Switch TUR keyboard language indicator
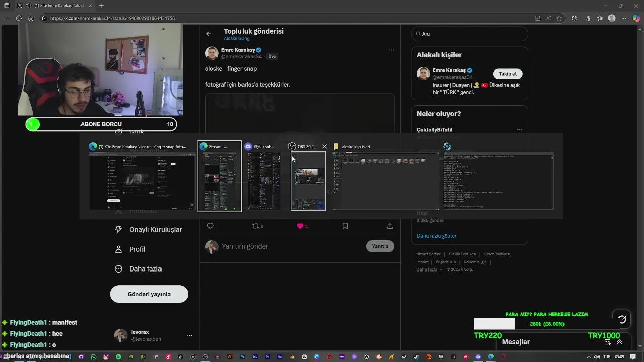This screenshot has width=644, height=362. [607, 357]
